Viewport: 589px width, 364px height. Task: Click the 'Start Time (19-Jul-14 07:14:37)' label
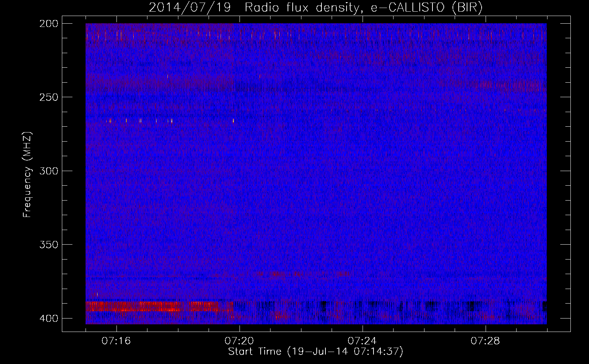coord(316,352)
